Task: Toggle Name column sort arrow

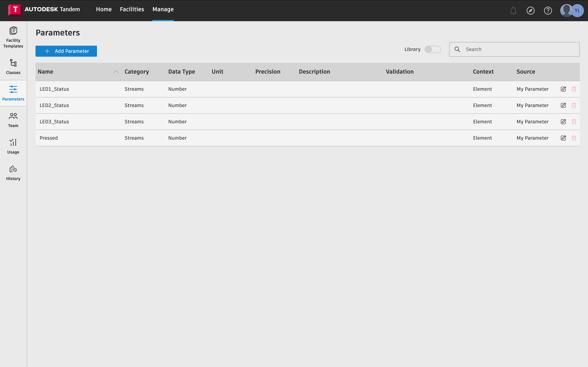Action: pos(116,72)
